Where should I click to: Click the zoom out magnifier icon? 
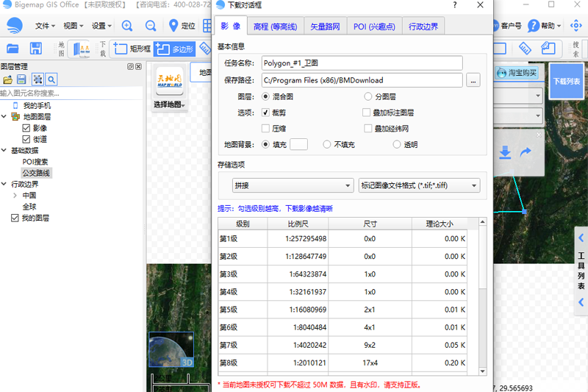click(151, 26)
